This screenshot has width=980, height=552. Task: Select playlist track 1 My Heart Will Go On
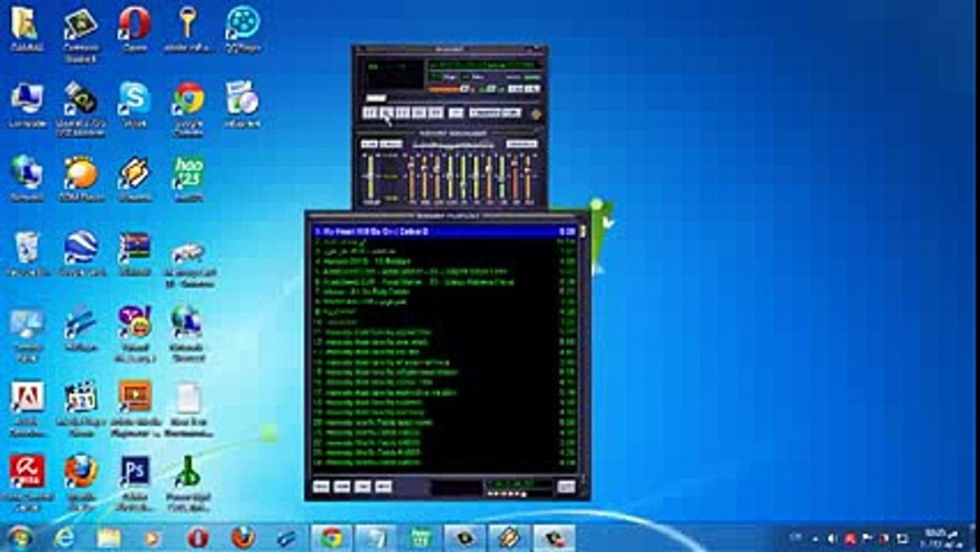445,231
